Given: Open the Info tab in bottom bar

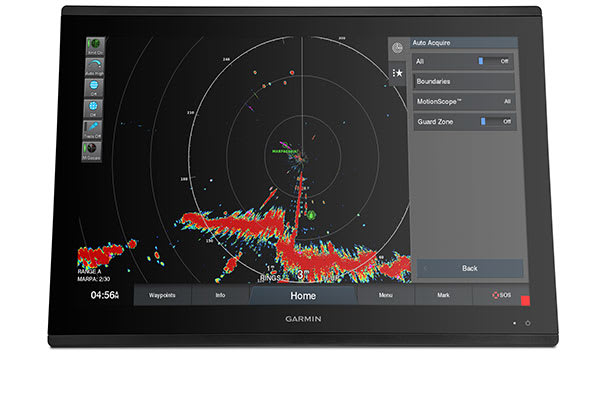Looking at the screenshot, I should [220, 296].
